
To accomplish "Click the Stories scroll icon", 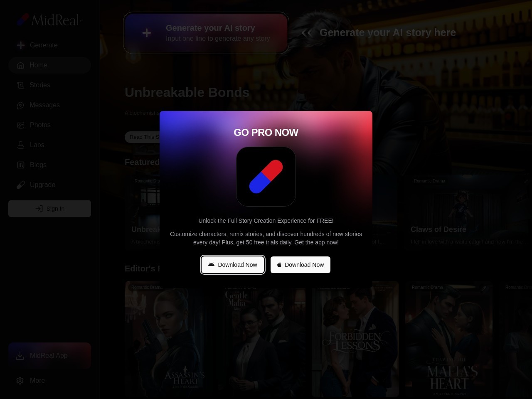I will [x=20, y=85].
